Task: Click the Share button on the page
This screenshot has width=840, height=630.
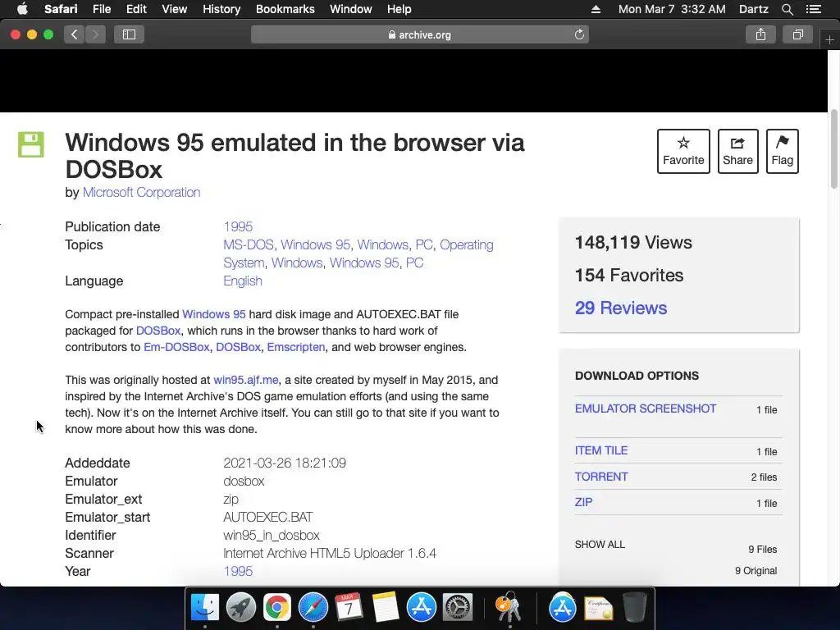Action: [737, 151]
